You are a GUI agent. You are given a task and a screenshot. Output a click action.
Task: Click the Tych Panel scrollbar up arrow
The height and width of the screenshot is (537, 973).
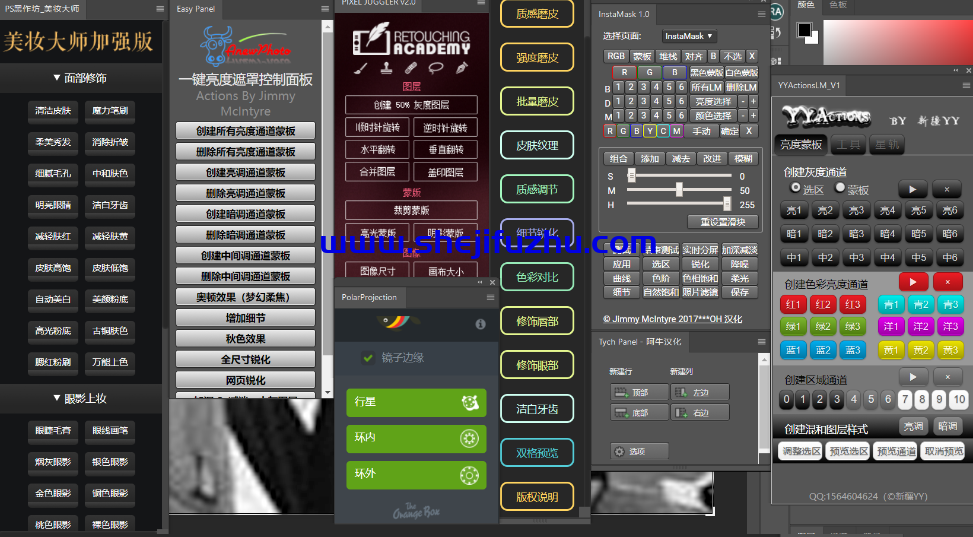764,359
